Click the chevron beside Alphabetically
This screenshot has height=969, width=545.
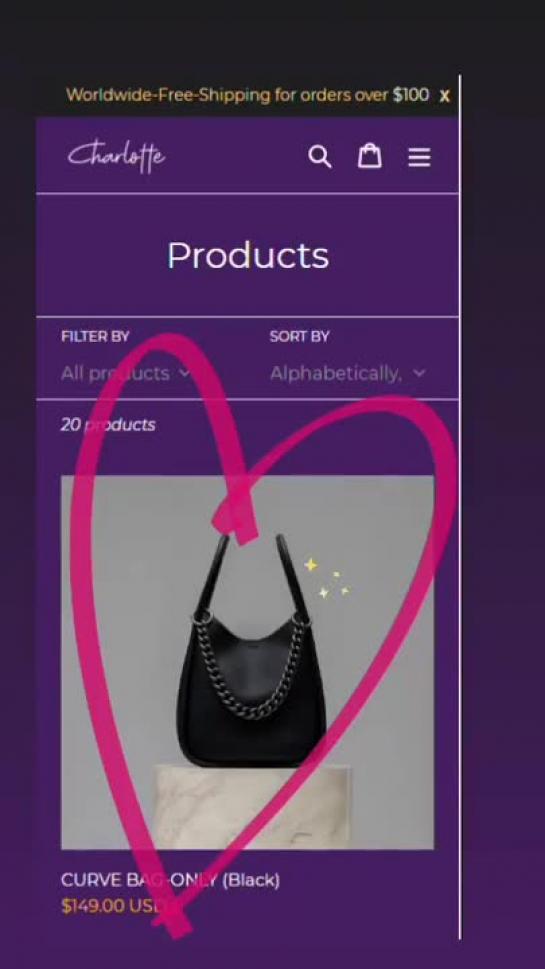coord(420,373)
